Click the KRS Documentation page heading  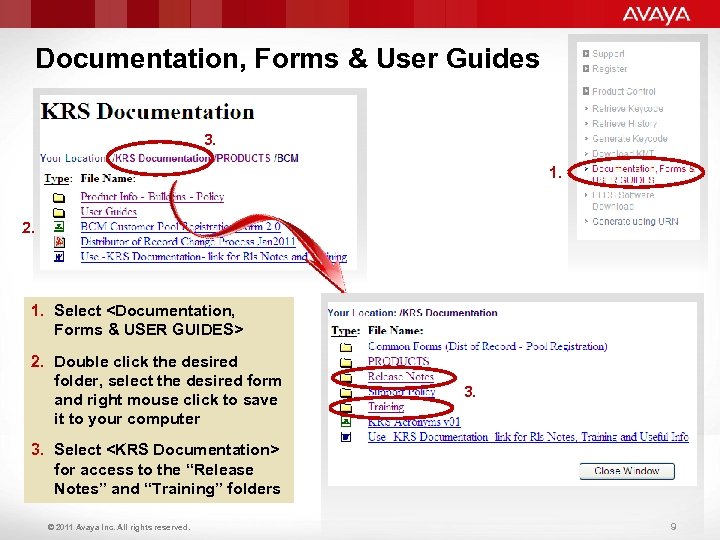click(x=147, y=112)
